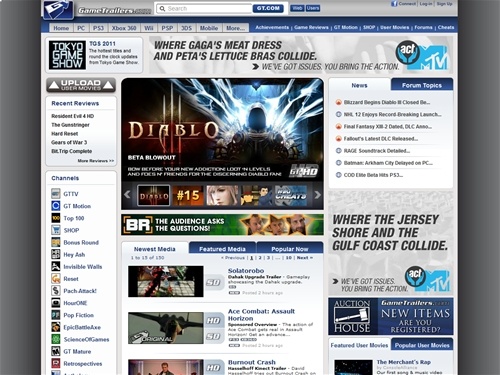Go to next slide in featured carousel
This screenshot has height=375, width=500.
tap(318, 195)
